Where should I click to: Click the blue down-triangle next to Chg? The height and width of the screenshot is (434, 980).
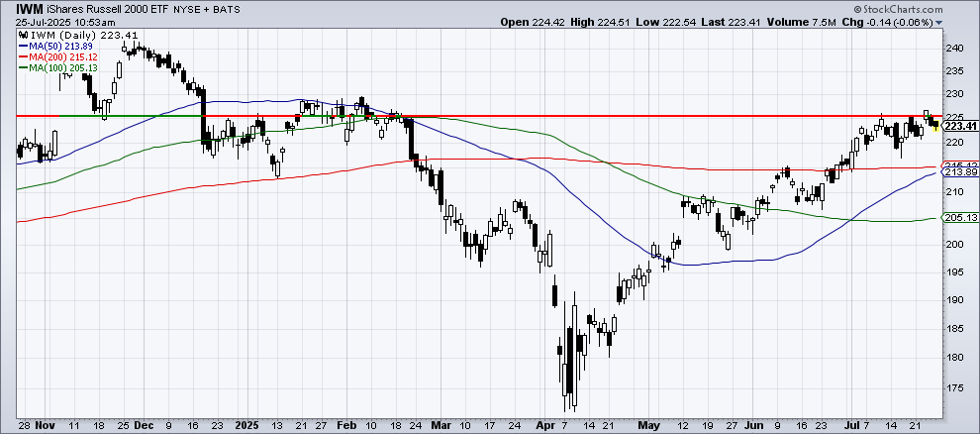(x=939, y=23)
